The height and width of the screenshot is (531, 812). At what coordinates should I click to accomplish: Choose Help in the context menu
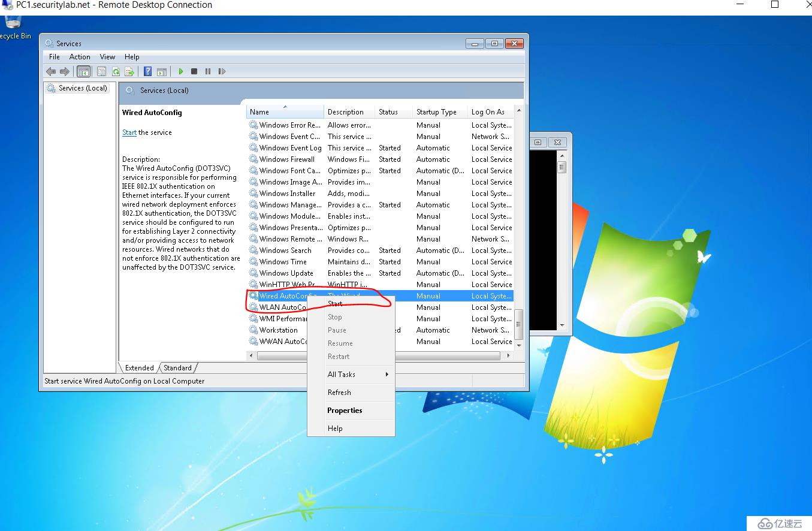point(351,429)
